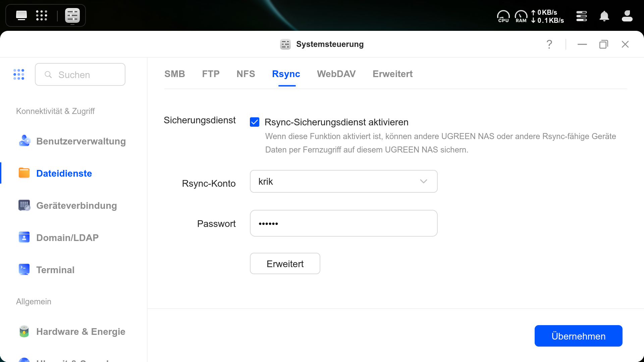644x362 pixels.
Task: Switch to the WebDAV tab
Action: (x=336, y=74)
